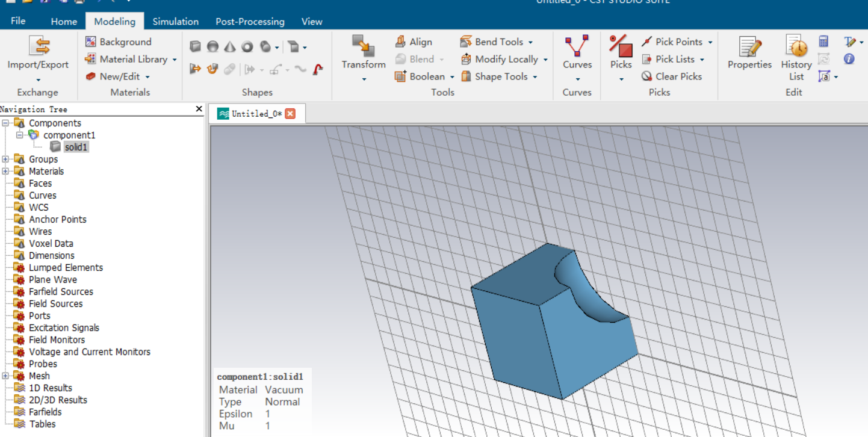Create a brick shape
Viewport: 868px width, 437px height.
pos(195,46)
